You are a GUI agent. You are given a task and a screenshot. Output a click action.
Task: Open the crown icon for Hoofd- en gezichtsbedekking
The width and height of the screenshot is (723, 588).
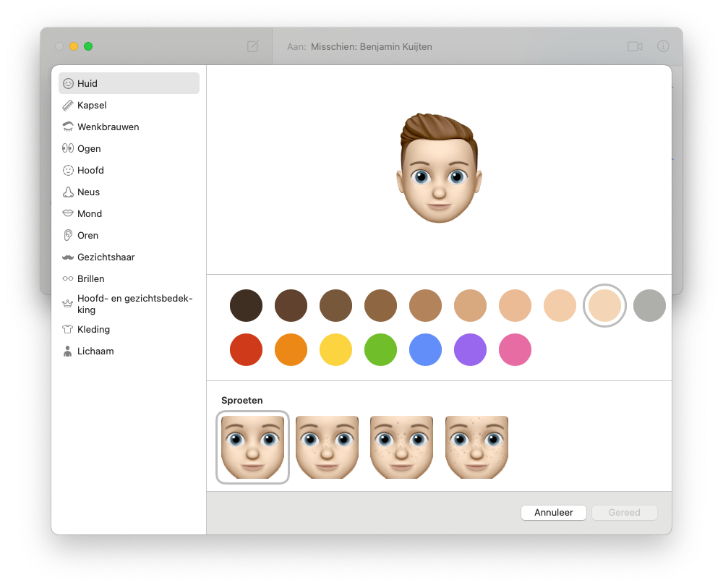tap(68, 304)
